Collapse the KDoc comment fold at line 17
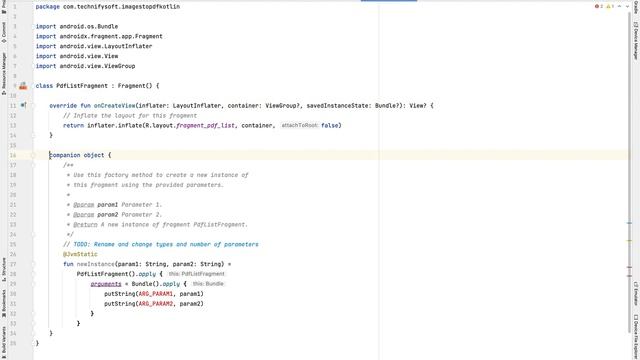640x360 pixels. [x=33, y=165]
